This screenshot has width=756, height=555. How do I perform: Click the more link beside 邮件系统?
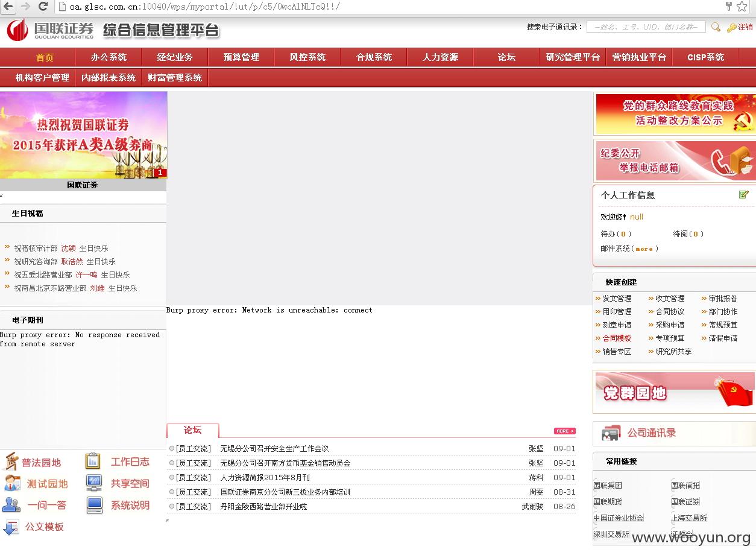click(x=644, y=249)
